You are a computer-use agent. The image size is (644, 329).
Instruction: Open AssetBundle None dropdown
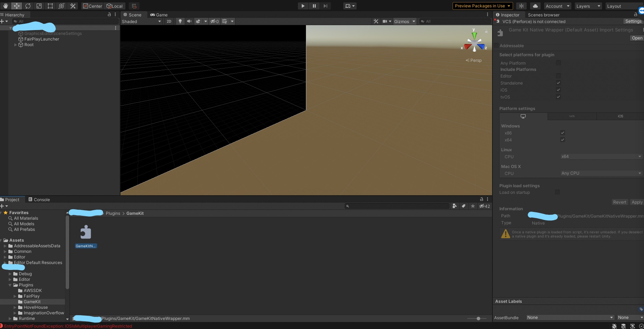click(x=570, y=317)
